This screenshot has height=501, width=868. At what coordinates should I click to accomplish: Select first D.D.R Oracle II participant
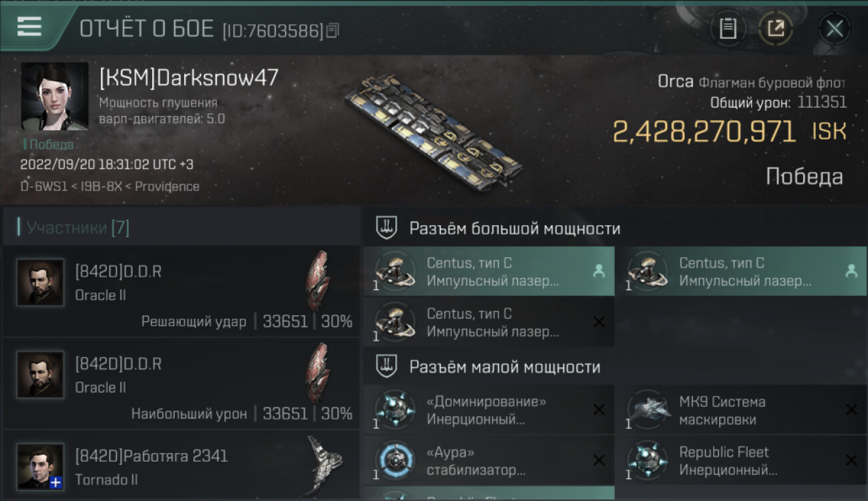(x=182, y=291)
